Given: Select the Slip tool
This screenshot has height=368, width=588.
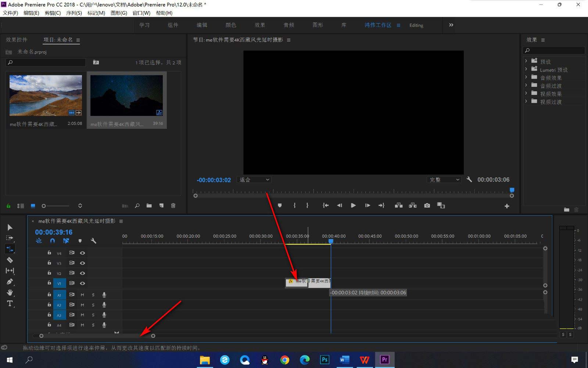Looking at the screenshot, I should click(10, 270).
